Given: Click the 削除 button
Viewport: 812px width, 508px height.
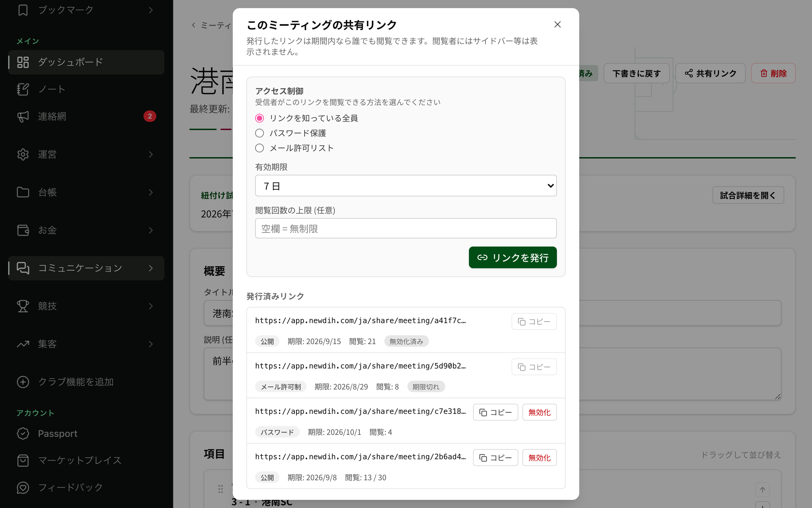Looking at the screenshot, I should click(x=773, y=73).
